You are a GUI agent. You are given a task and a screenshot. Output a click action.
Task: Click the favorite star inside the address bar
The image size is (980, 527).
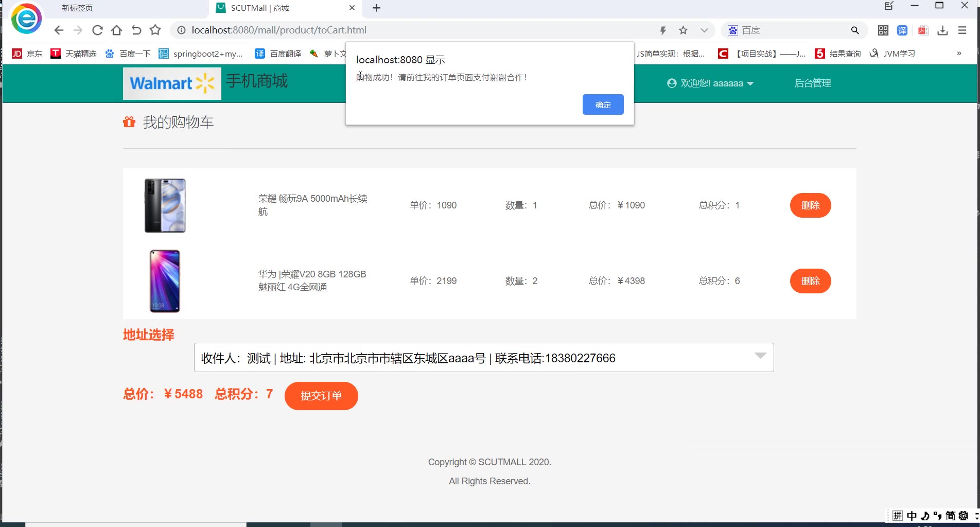click(683, 30)
